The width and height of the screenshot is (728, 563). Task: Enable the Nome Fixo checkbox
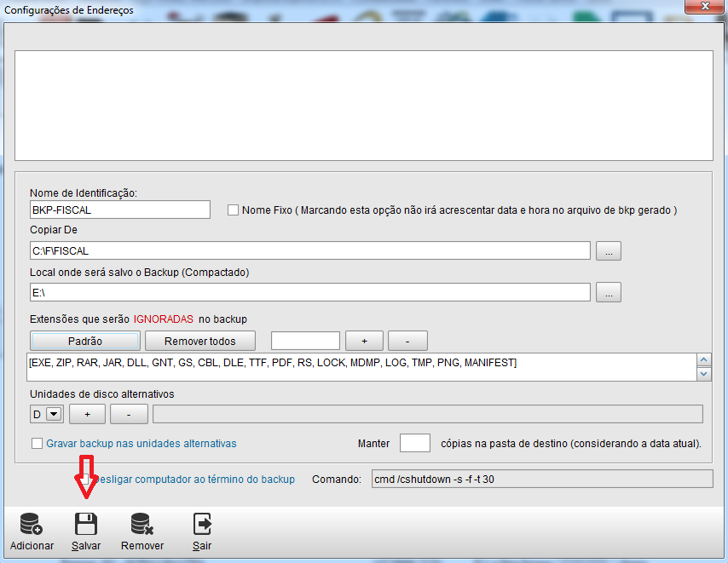click(234, 210)
